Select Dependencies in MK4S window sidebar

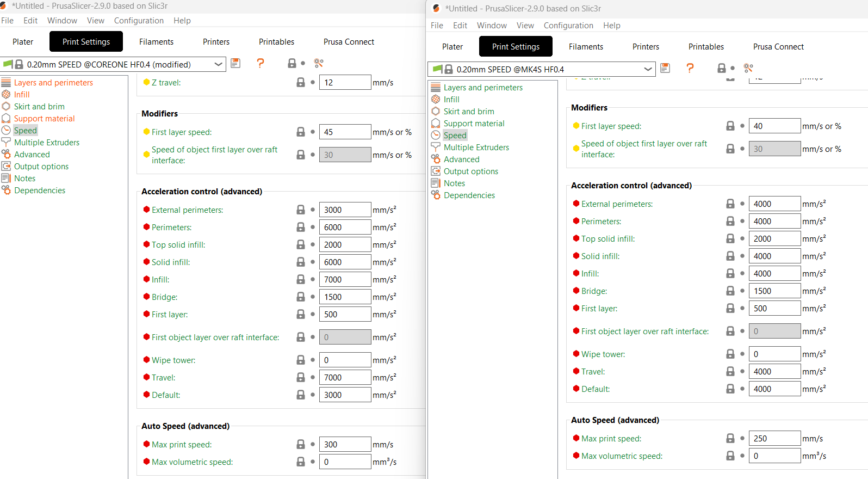[469, 195]
